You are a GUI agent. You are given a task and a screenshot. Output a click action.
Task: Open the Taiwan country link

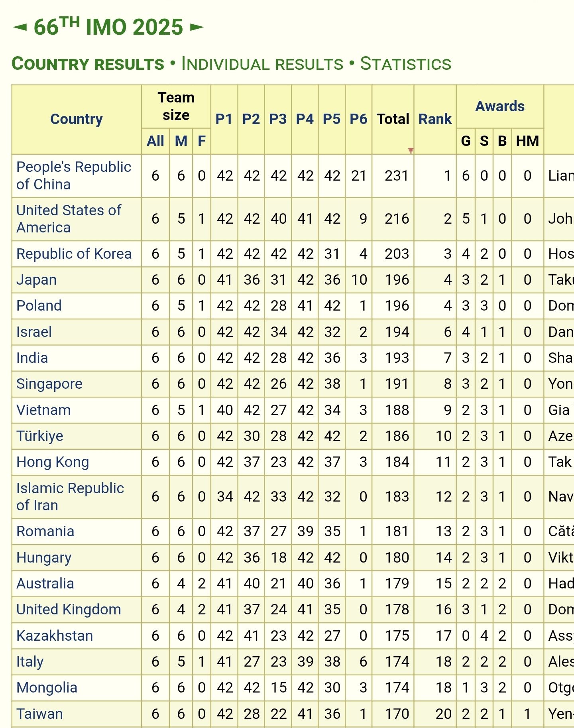click(39, 714)
